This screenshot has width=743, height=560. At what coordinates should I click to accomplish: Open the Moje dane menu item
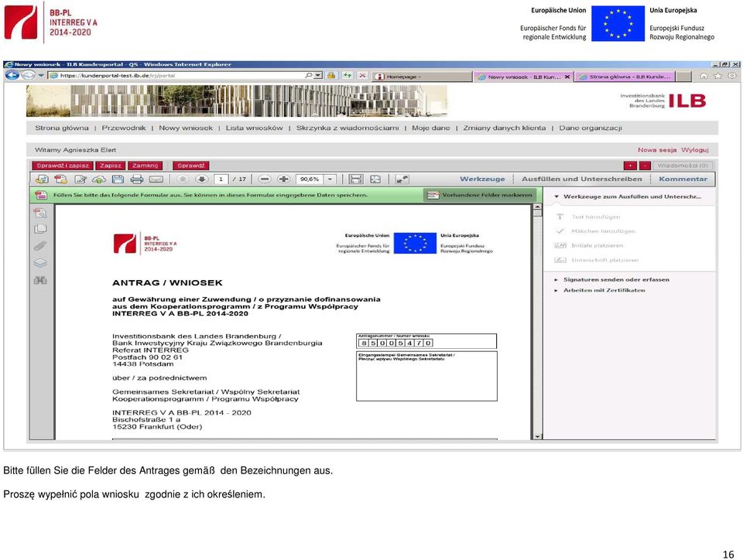click(431, 128)
